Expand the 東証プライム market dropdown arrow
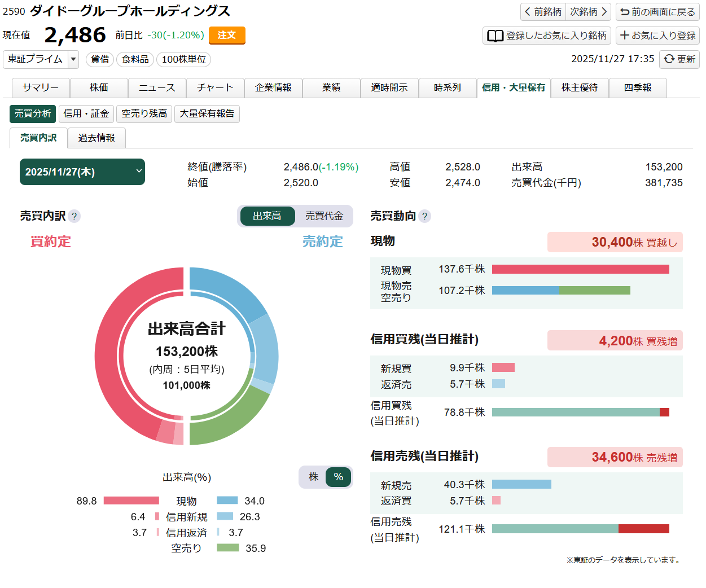Viewport: 706px width, 588px height. [73, 59]
